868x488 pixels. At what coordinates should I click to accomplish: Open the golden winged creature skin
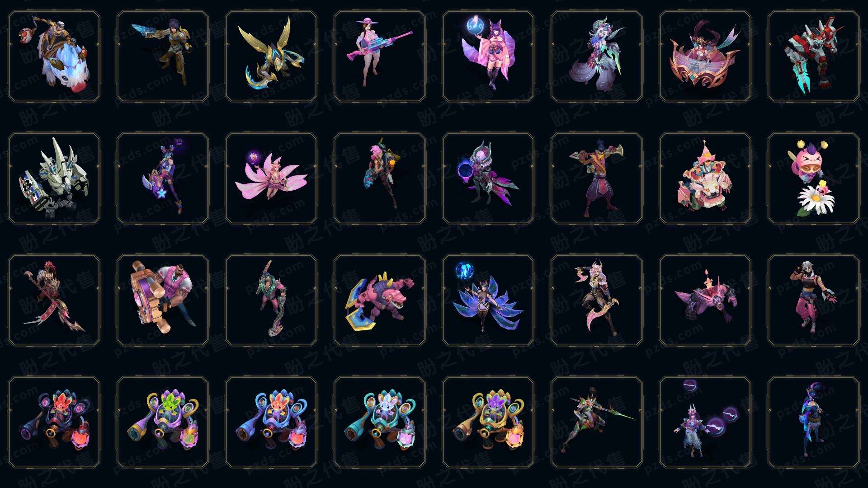[x=271, y=56]
